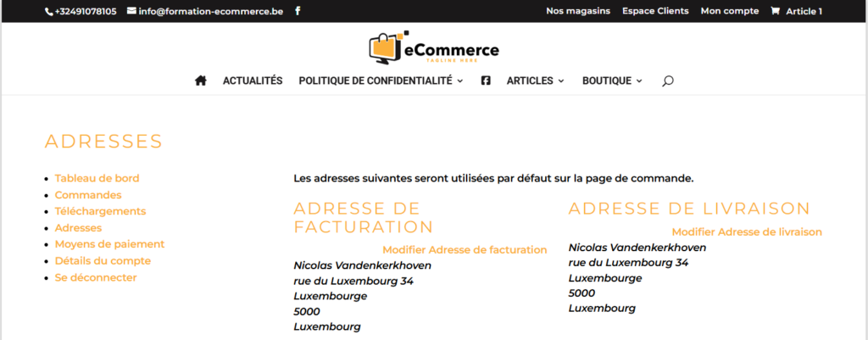Go to Moyens de paiement
The height and width of the screenshot is (340, 868).
pos(109,244)
